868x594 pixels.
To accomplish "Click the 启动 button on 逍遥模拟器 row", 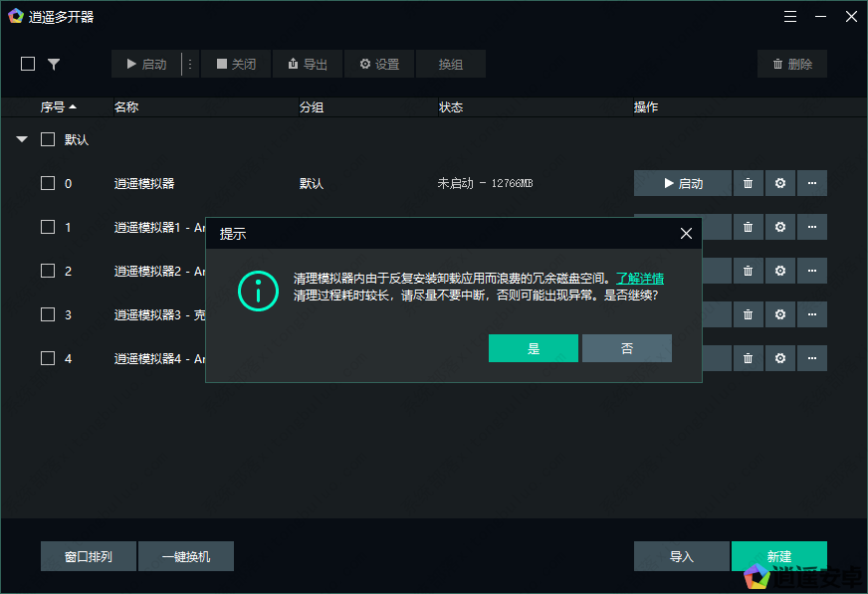I will tap(682, 183).
